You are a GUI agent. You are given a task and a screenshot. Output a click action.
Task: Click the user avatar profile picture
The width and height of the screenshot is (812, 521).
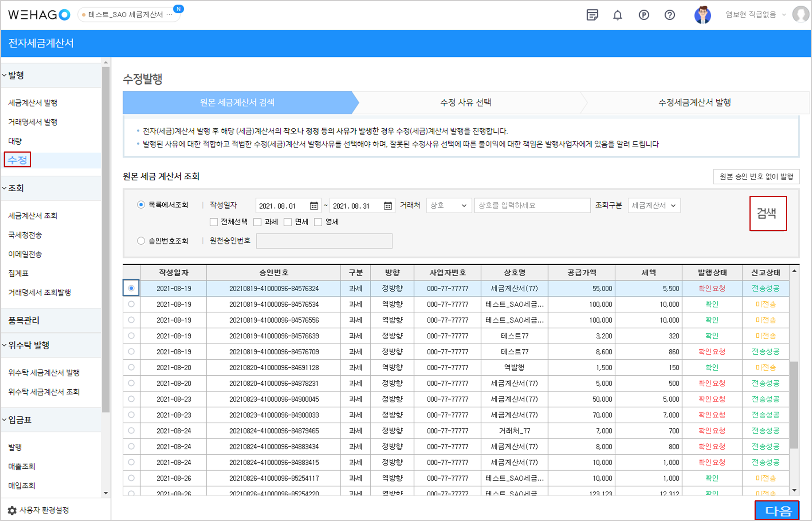(x=703, y=15)
